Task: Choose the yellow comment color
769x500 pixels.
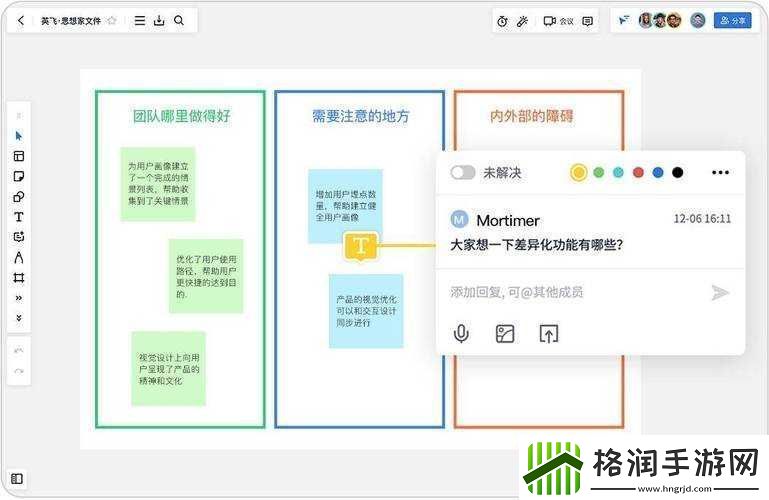Action: 579,173
